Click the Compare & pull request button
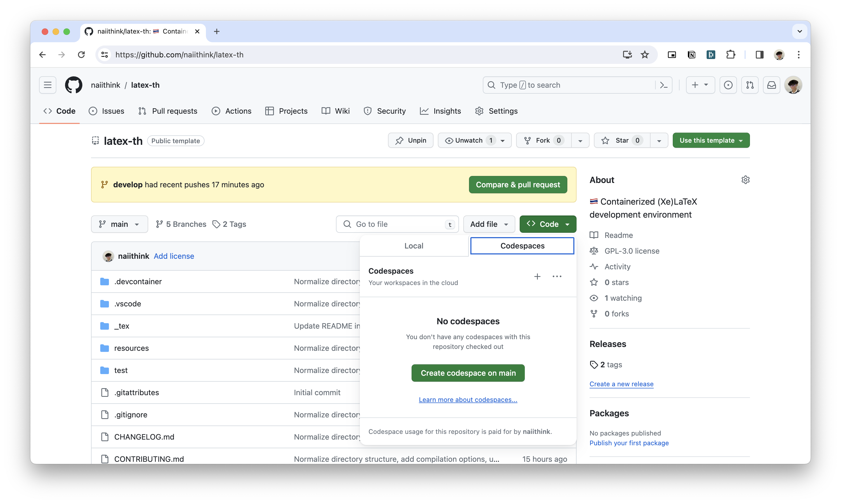841x504 pixels. (x=517, y=184)
